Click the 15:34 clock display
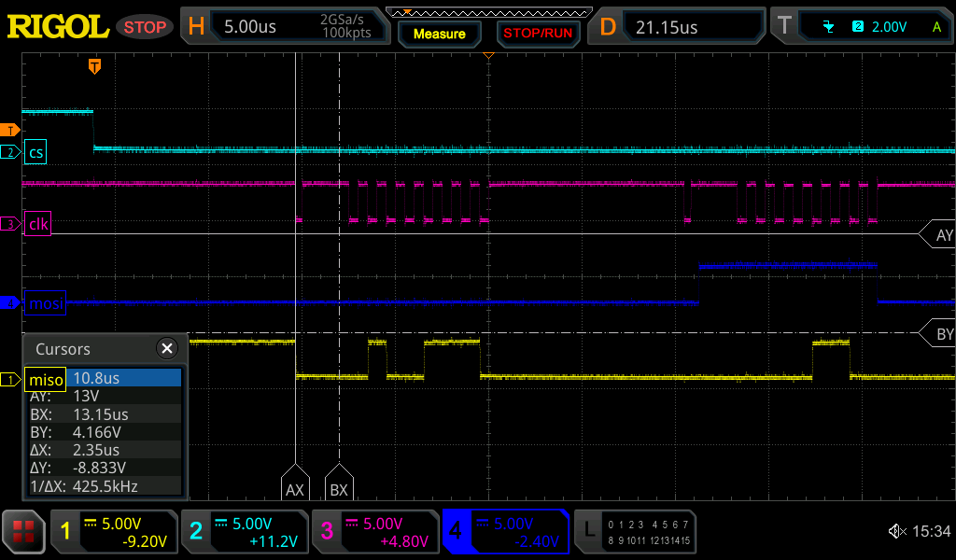This screenshot has width=956, height=560. click(932, 531)
